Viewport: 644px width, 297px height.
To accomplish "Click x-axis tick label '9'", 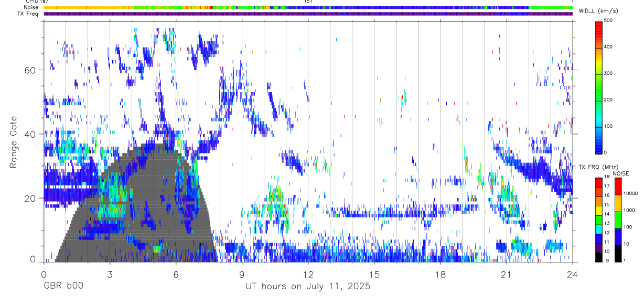I will pos(242,274).
